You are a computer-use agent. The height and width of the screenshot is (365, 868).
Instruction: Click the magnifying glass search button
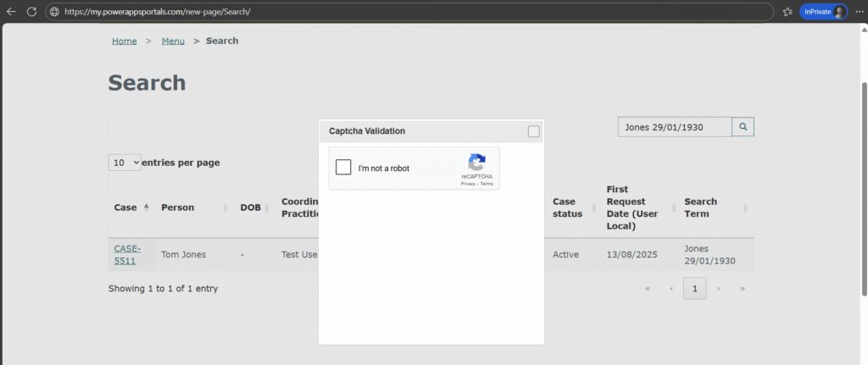pos(743,127)
